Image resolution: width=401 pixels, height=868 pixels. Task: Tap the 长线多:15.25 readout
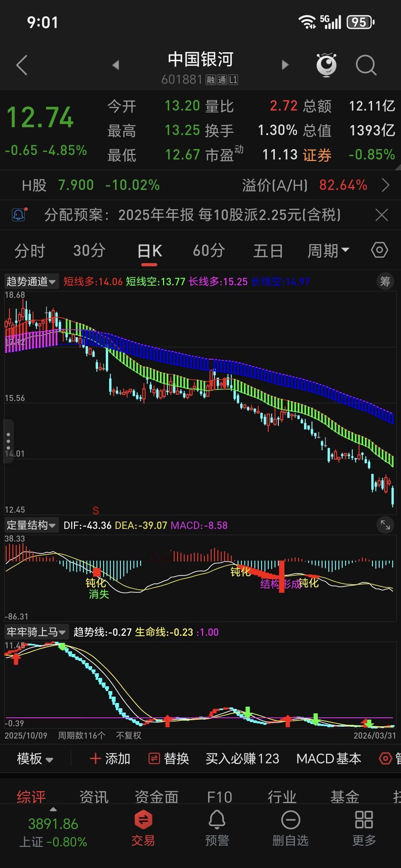tap(218, 282)
